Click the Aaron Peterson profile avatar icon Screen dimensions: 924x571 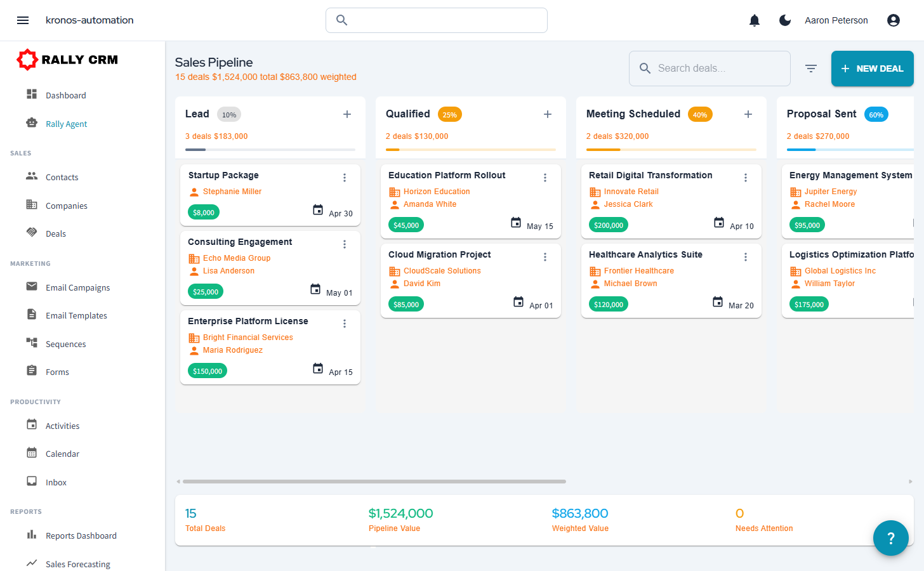(x=894, y=20)
